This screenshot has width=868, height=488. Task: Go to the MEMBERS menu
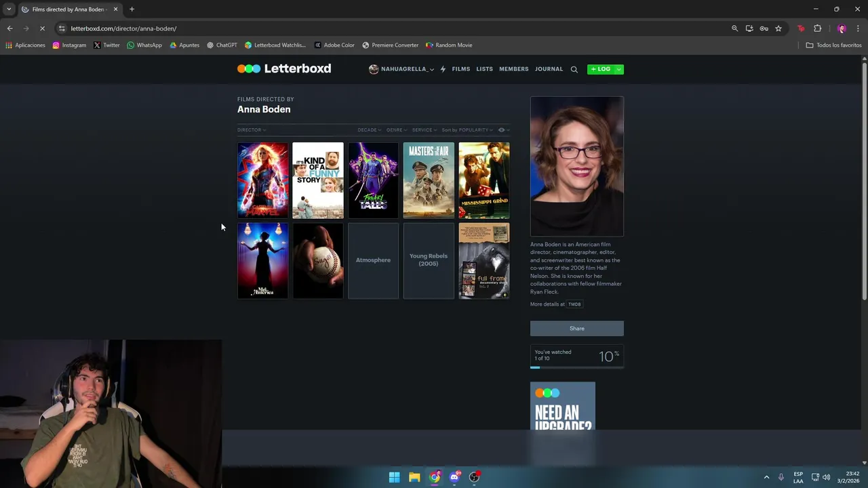514,69
